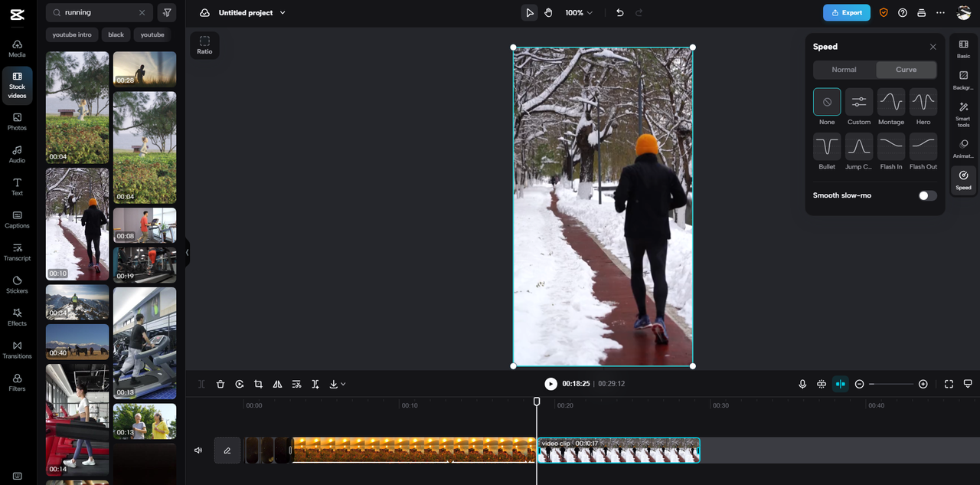The height and width of the screenshot is (485, 980).
Task: Click the Ratio button on canvas
Action: click(204, 45)
